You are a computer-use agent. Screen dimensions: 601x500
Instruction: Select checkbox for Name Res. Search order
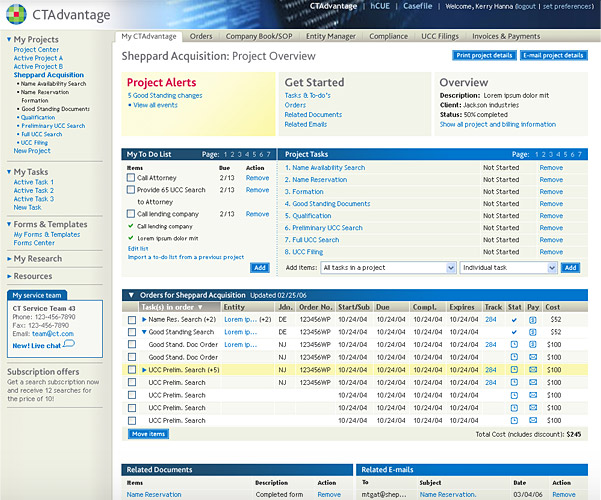click(132, 320)
